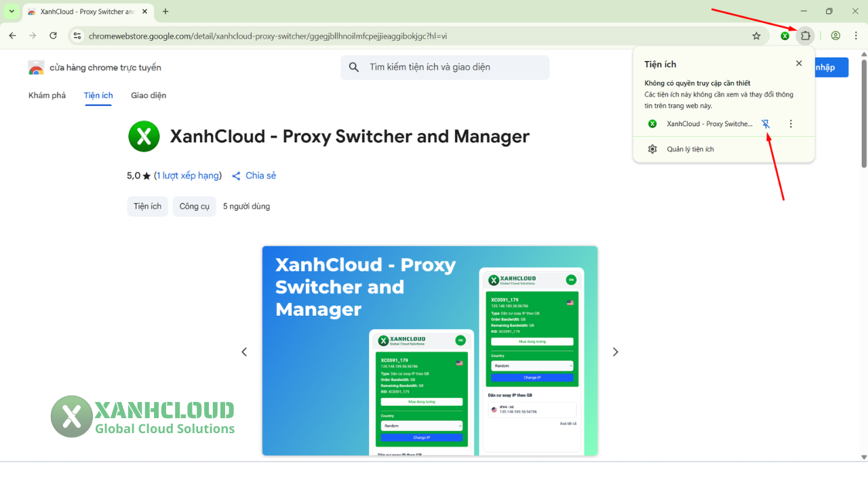Click the XanhCloud promo screenshot thumbnail
The width and height of the screenshot is (868, 488).
(430, 350)
